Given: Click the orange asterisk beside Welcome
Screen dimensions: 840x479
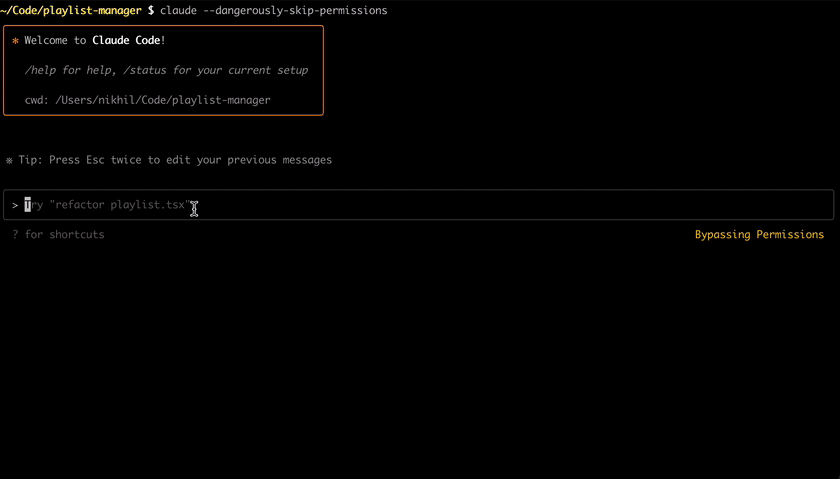Looking at the screenshot, I should tap(15, 41).
